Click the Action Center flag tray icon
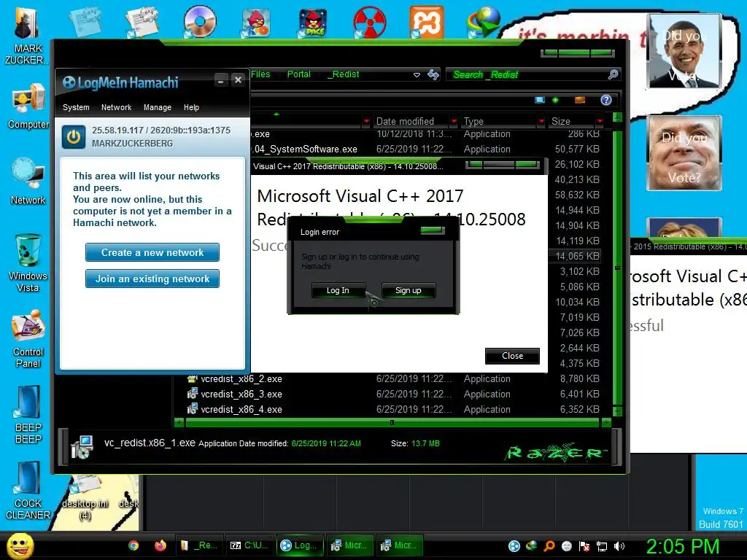Screen dimensions: 747x560 coord(584,546)
